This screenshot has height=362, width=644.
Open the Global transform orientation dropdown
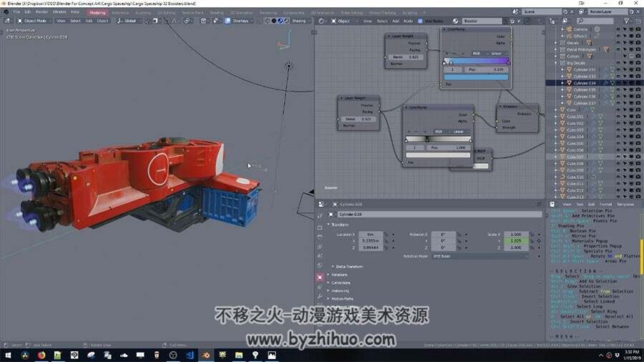click(x=129, y=21)
